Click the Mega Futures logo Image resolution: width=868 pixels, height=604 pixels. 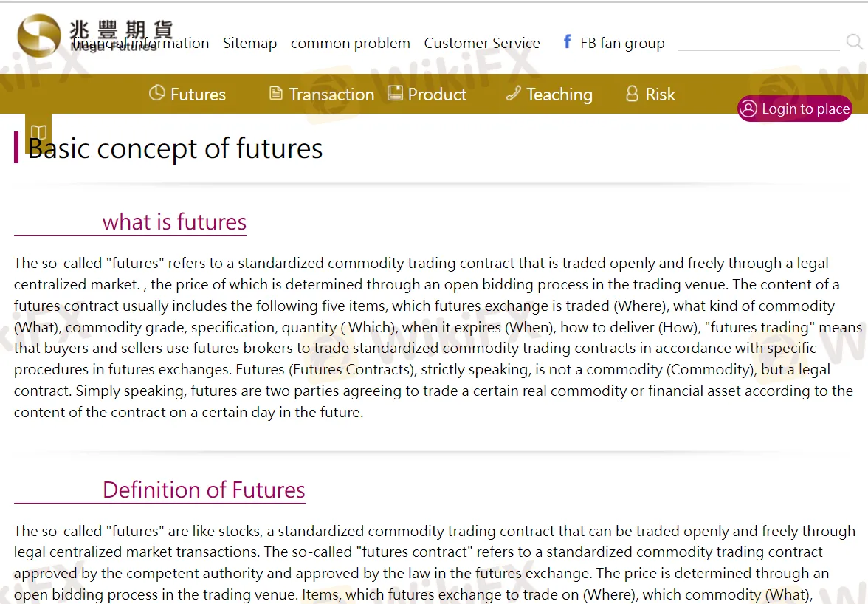click(39, 34)
